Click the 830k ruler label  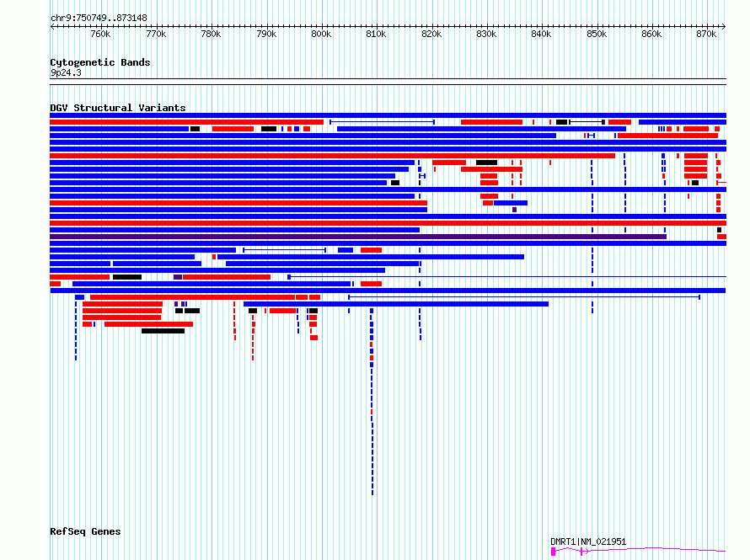486,35
